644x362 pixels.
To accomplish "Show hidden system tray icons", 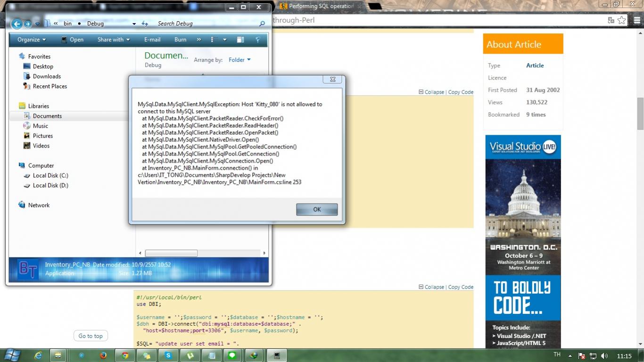I will click(x=570, y=356).
